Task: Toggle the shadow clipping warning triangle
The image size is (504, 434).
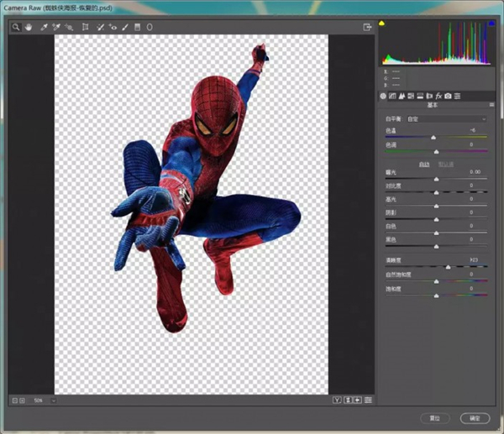Action: [383, 24]
